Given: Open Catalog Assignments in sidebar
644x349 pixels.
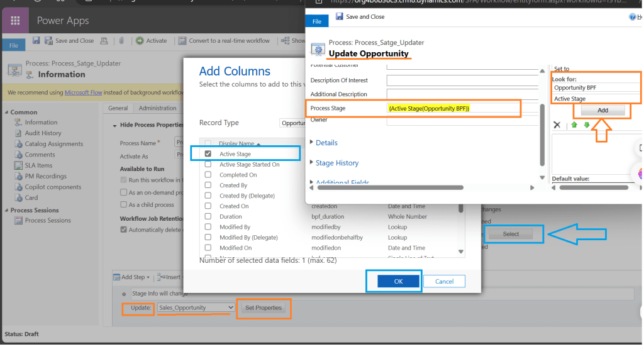Looking at the screenshot, I should 53,144.
